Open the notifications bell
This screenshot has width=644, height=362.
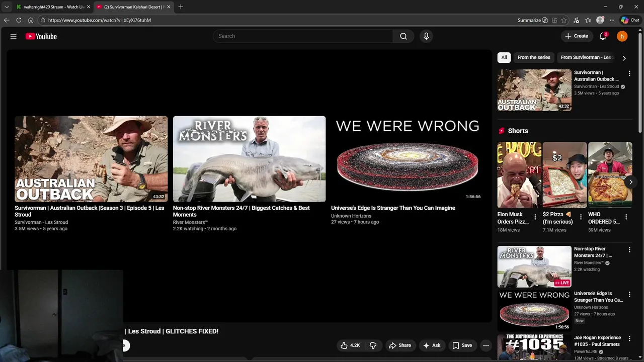(603, 36)
